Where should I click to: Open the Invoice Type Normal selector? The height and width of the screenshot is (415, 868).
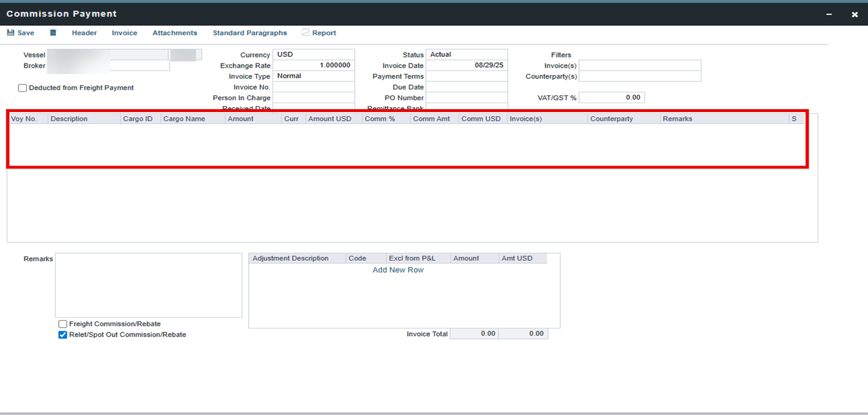click(313, 76)
